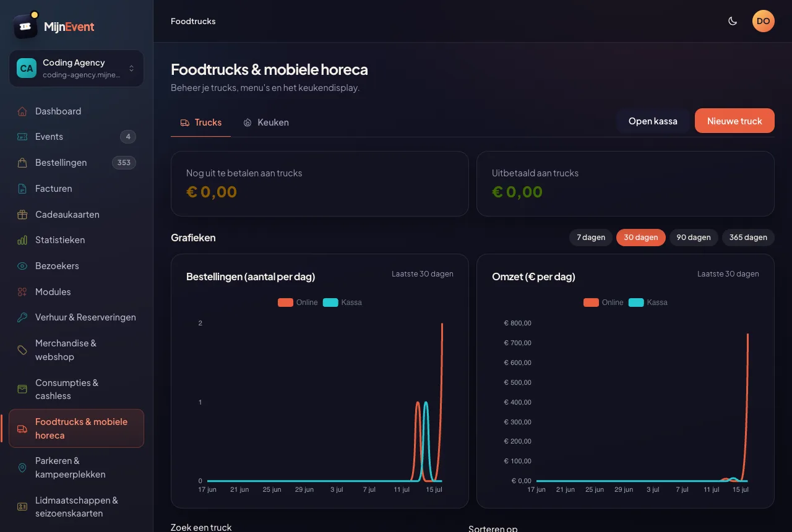The height and width of the screenshot is (532, 792).
Task: Click the Open kassa button
Action: tap(653, 121)
